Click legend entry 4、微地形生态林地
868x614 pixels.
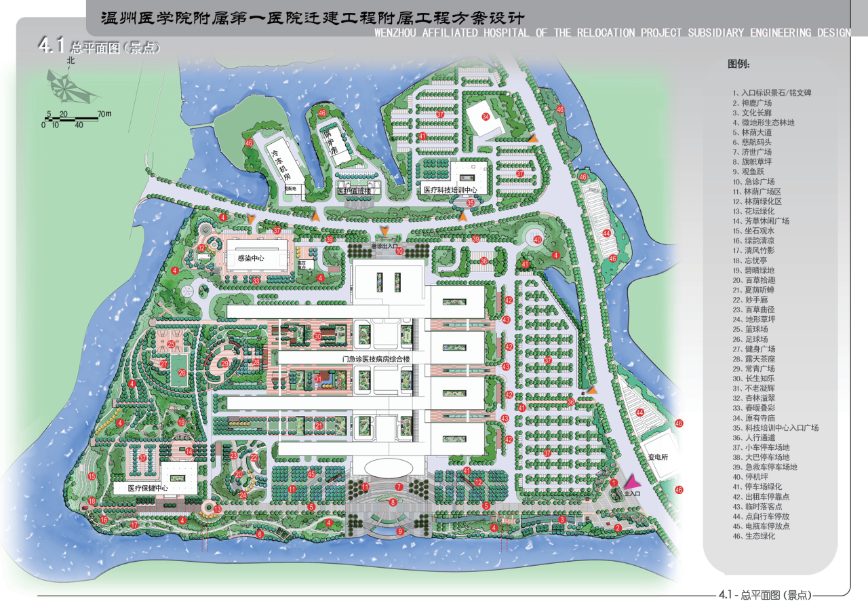coord(763,123)
